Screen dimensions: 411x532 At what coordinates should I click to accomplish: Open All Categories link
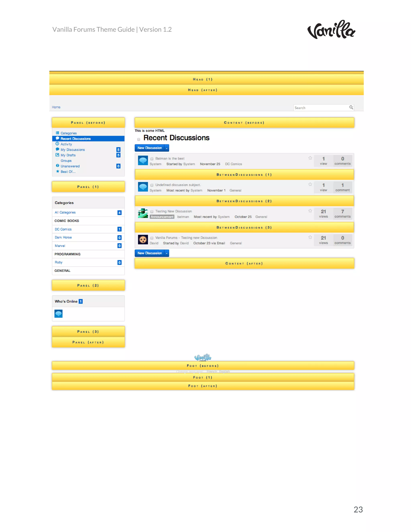tap(65, 212)
